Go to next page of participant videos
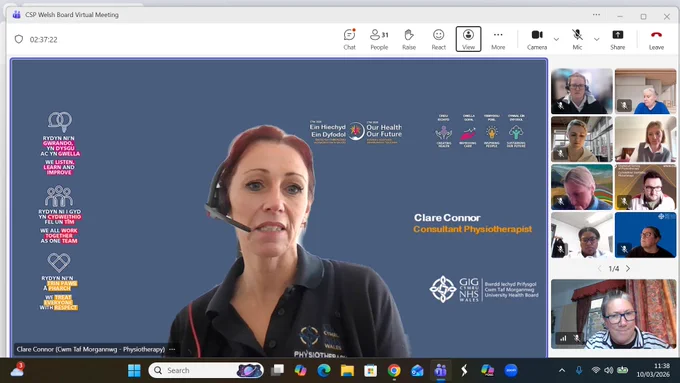 tap(628, 268)
